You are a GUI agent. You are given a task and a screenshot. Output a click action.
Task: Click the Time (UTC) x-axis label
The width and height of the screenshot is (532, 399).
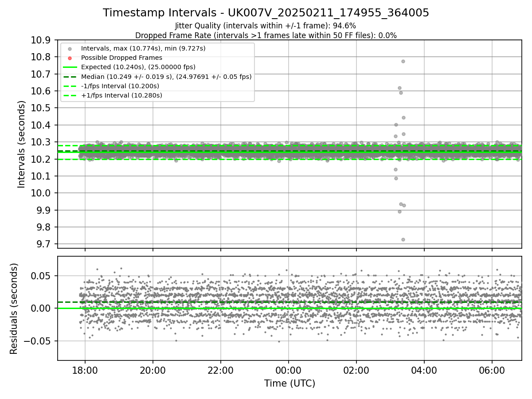[289, 383]
